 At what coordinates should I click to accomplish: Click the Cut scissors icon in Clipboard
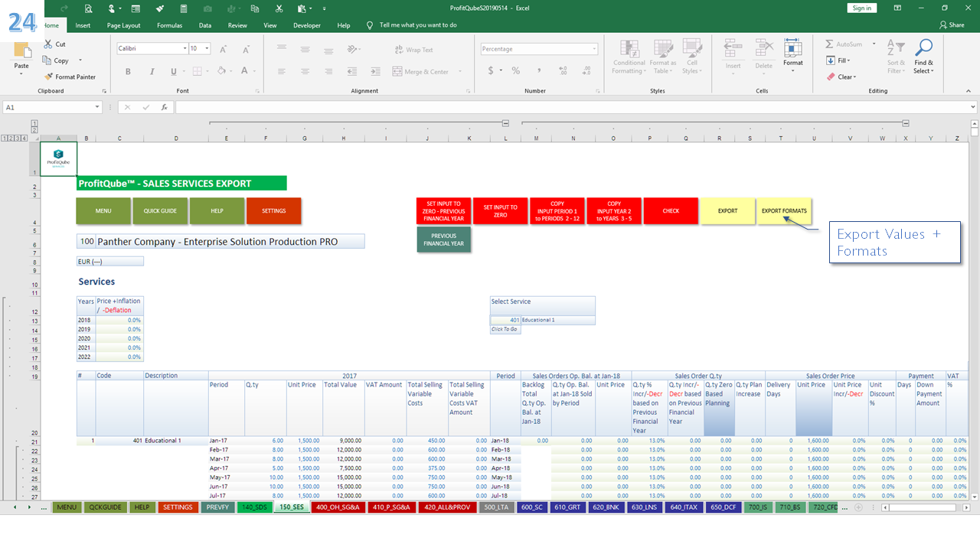pyautogui.click(x=49, y=44)
